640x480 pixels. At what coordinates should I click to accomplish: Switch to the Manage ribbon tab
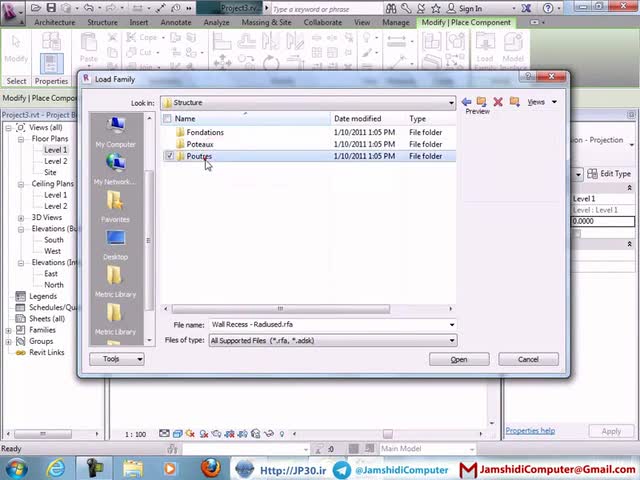click(x=396, y=22)
